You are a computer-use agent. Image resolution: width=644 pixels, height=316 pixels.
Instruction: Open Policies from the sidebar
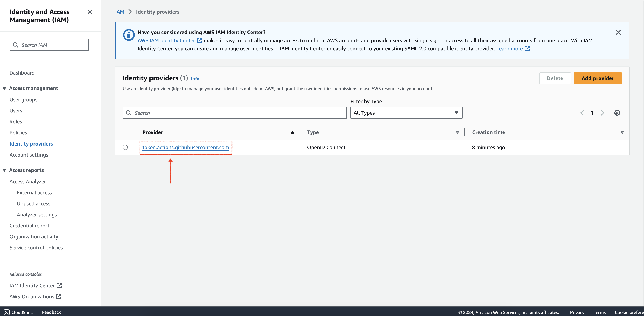click(18, 133)
